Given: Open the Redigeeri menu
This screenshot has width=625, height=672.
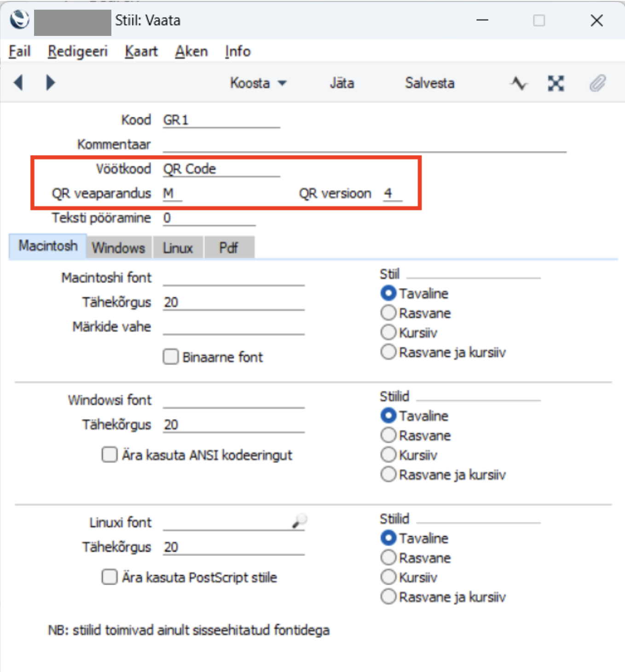Looking at the screenshot, I should pyautogui.click(x=77, y=51).
